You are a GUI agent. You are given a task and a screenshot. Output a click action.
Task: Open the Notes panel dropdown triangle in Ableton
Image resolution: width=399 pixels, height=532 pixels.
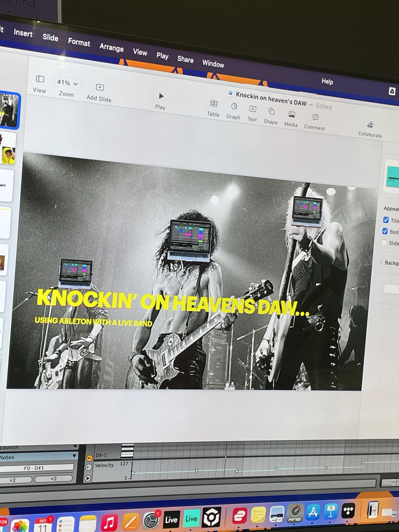pyautogui.click(x=74, y=456)
